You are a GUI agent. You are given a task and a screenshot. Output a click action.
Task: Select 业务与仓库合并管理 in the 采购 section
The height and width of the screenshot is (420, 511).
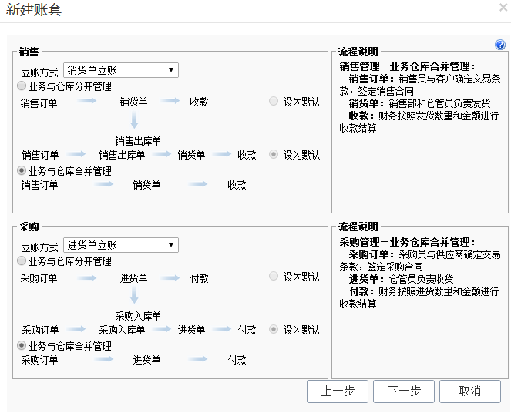tap(22, 346)
